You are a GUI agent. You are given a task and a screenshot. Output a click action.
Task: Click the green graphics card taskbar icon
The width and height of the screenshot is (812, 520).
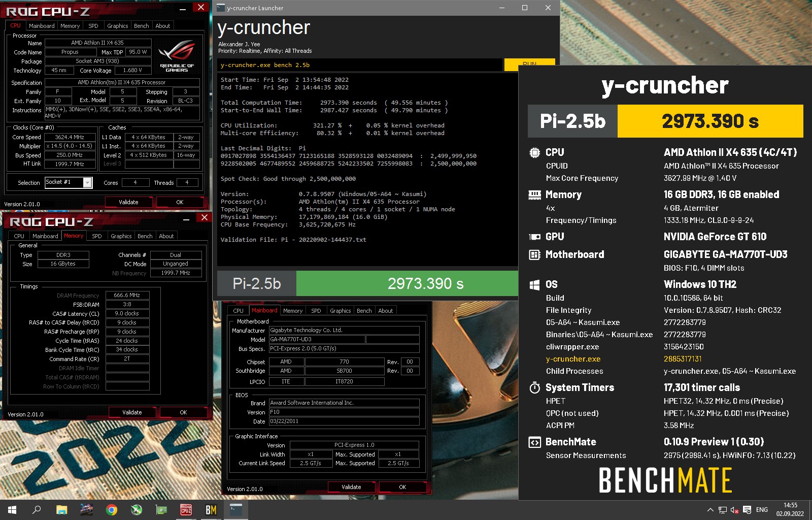(x=161, y=510)
